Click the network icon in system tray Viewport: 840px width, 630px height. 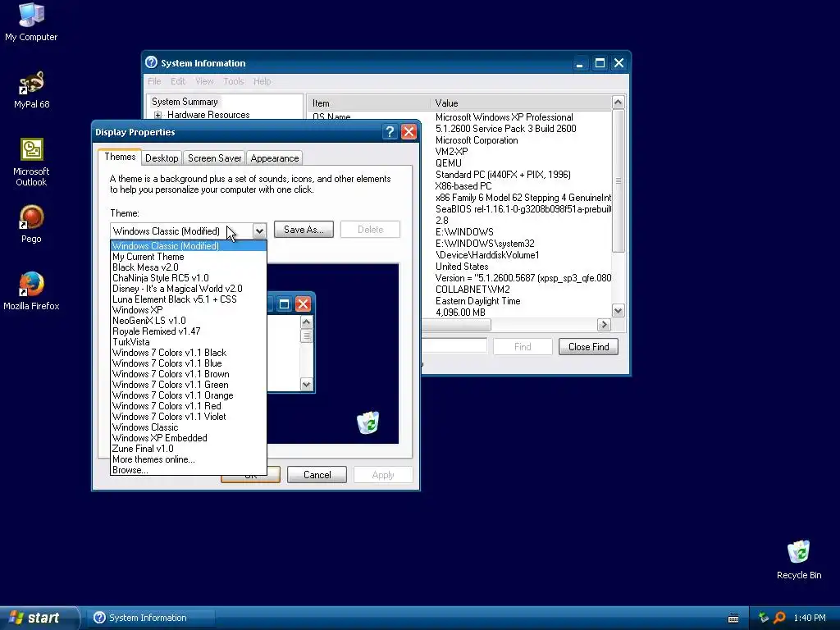point(764,618)
